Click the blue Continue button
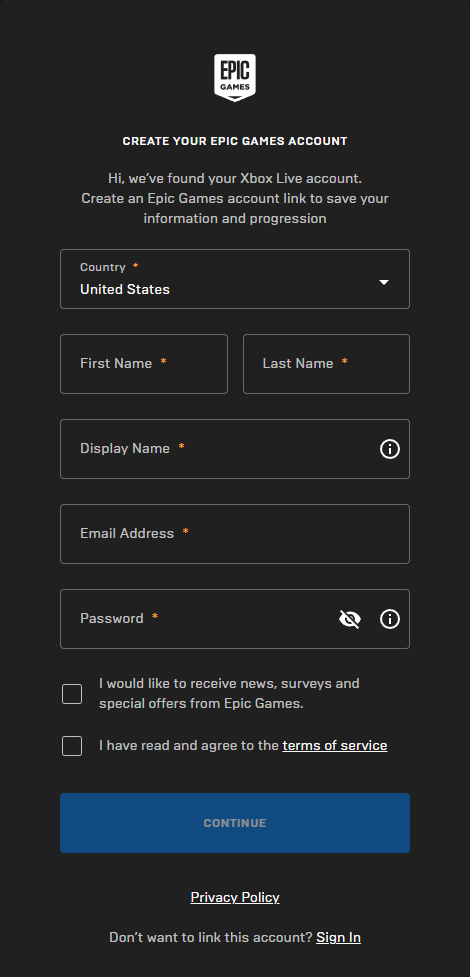The width and height of the screenshot is (470, 977). point(235,822)
